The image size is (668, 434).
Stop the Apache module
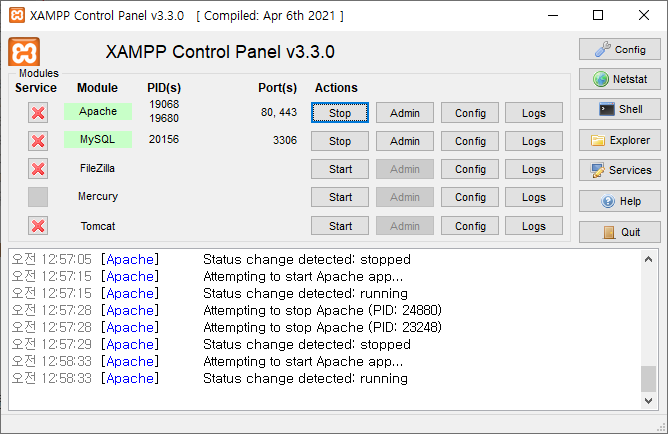[340, 113]
